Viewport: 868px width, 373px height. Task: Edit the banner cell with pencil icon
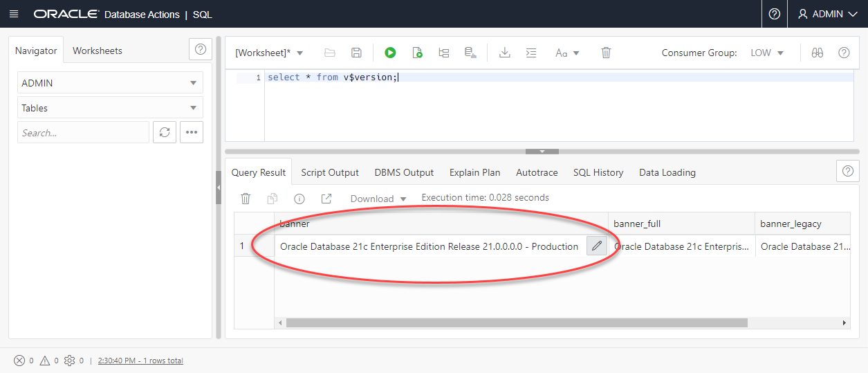(596, 246)
